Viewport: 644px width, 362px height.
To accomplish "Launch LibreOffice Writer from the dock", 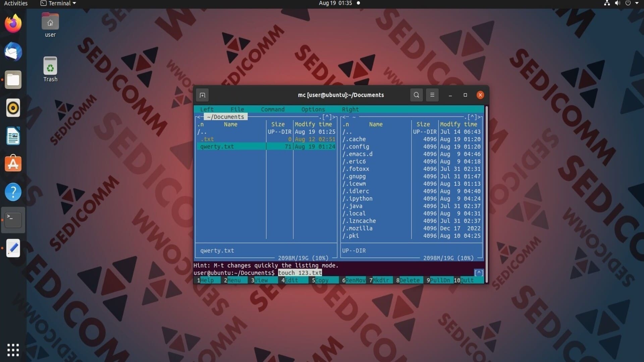I will click(x=13, y=136).
